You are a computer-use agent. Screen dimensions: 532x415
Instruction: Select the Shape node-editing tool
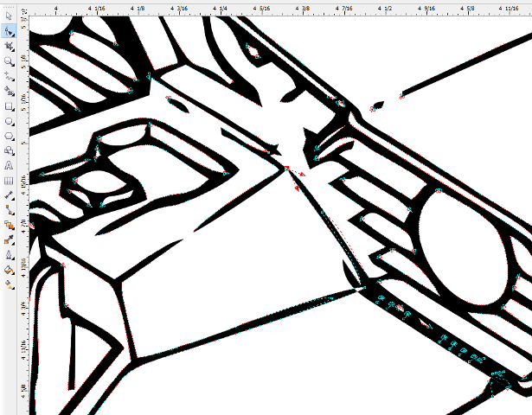click(9, 31)
